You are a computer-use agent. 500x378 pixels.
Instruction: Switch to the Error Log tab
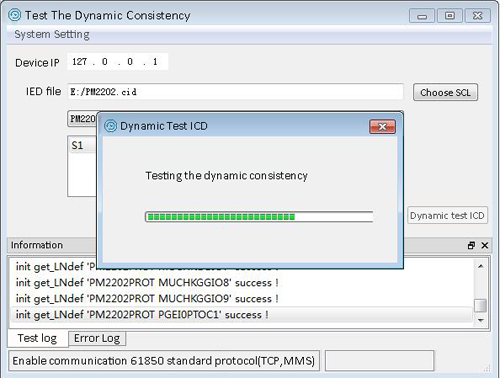[97, 338]
